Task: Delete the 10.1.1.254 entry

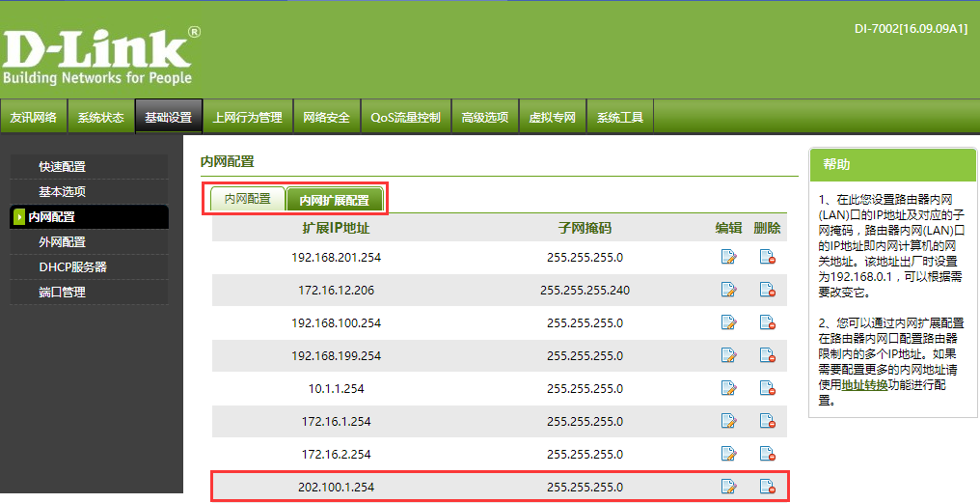Action: [768, 388]
